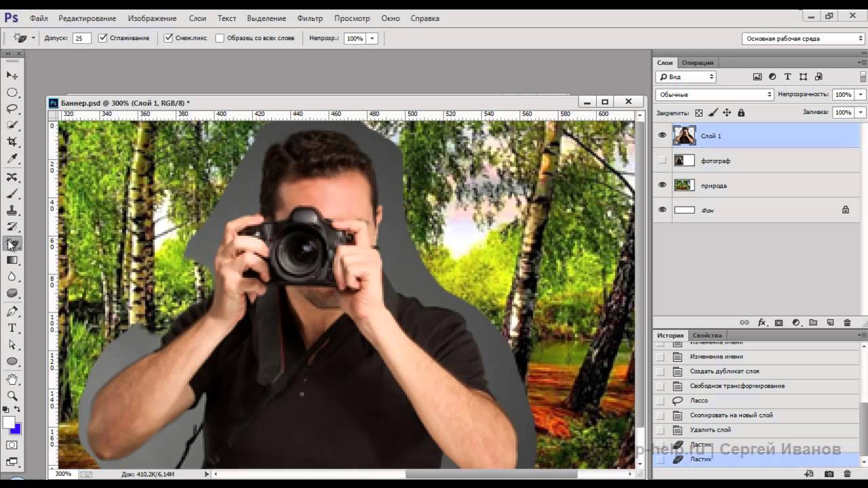Create new snapshot camera icon in History

point(829,474)
